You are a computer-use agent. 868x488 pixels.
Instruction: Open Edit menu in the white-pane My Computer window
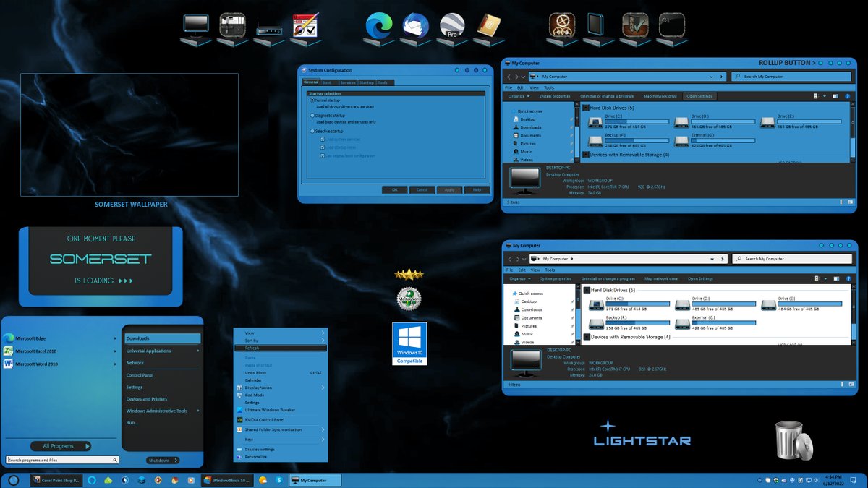click(521, 270)
